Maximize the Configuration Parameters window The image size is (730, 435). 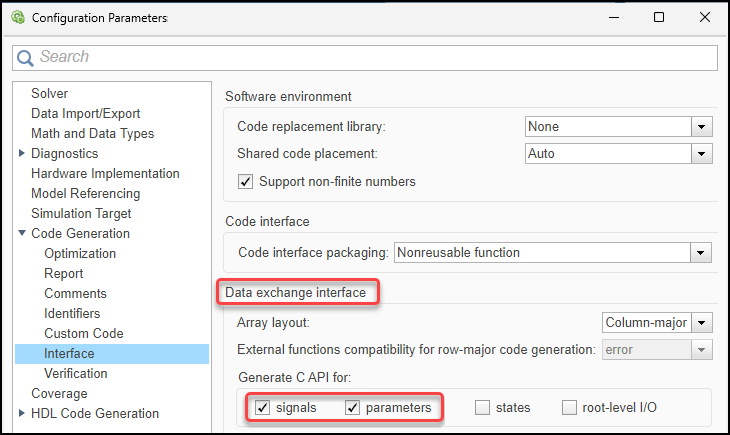click(659, 17)
